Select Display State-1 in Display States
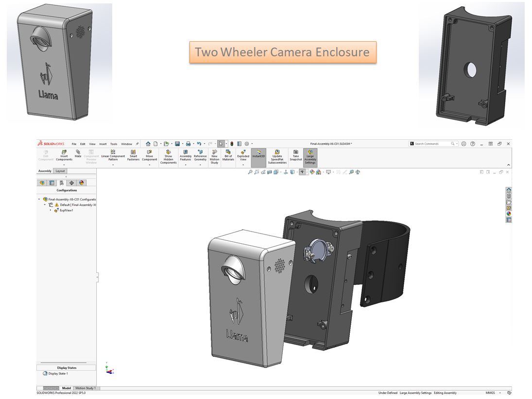The height and width of the screenshot is (399, 532). tap(58, 373)
